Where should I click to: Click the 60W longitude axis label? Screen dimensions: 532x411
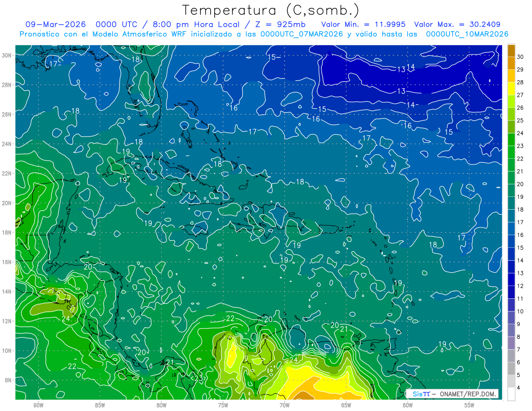[x=408, y=405]
